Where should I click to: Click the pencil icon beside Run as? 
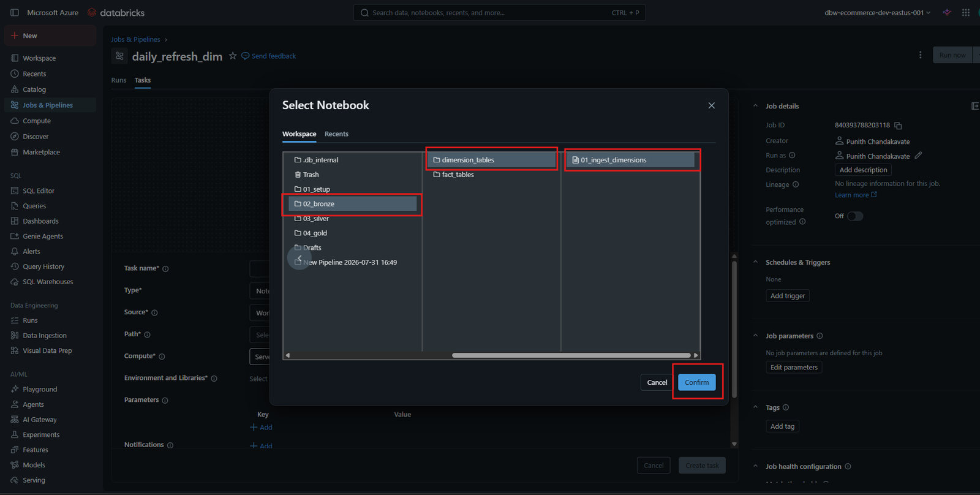918,156
